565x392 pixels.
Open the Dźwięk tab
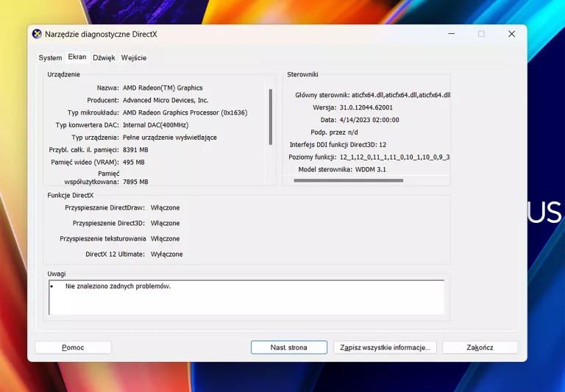104,57
